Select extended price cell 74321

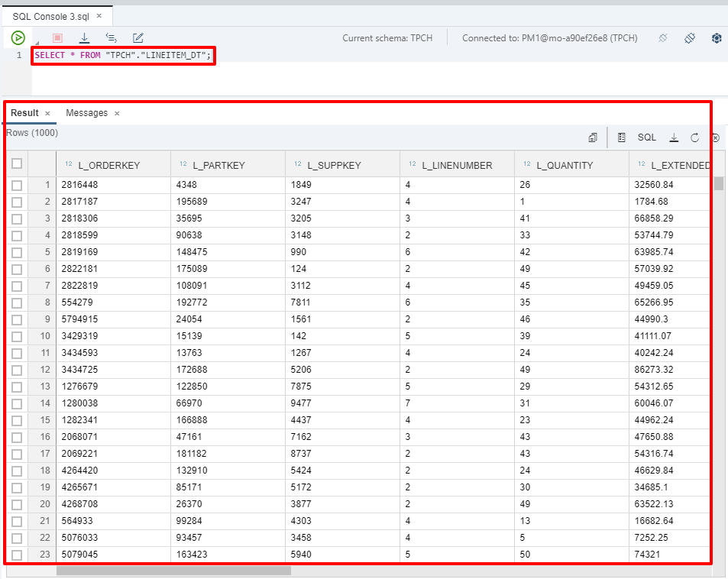coord(669,555)
